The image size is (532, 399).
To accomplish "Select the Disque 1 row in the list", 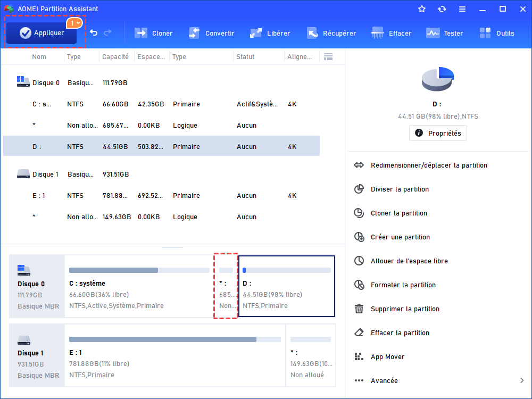I will (162, 174).
